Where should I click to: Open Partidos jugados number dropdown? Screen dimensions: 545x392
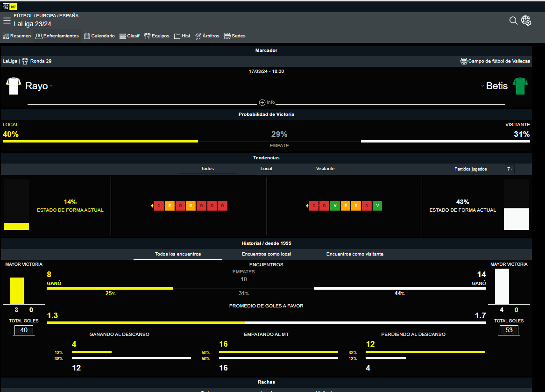(510, 169)
